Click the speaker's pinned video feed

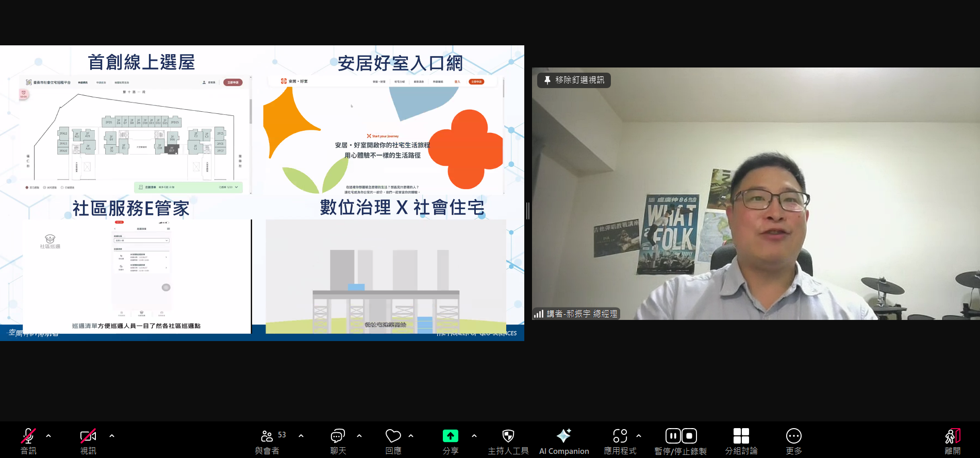[755, 206]
